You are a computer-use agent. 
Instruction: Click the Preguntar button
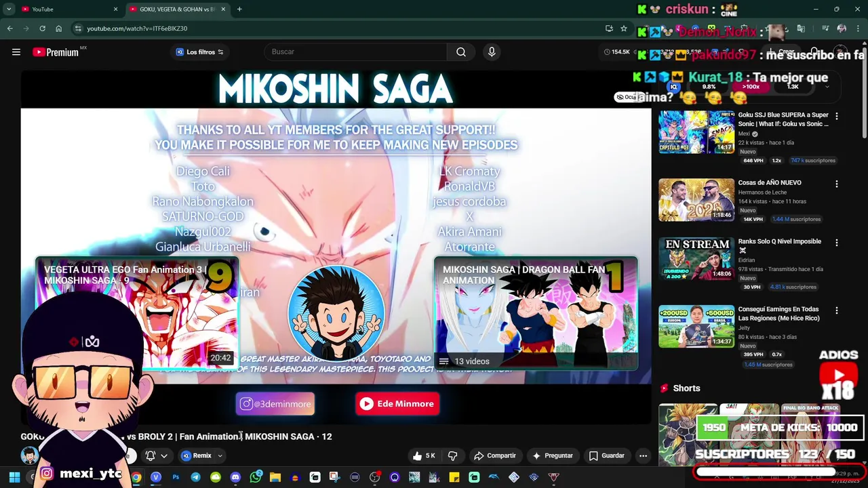(x=553, y=455)
